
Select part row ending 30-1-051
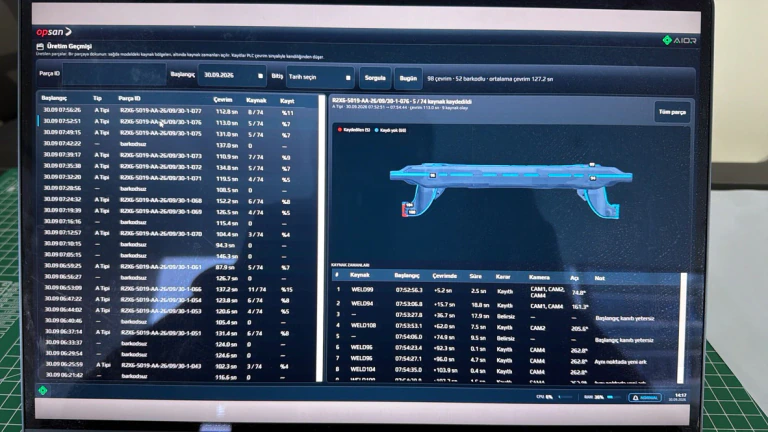179,333
